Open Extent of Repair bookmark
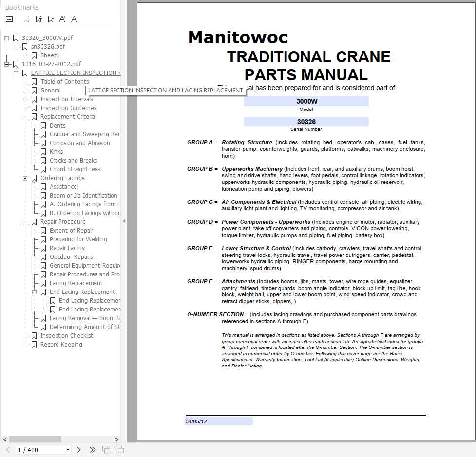 click(x=71, y=231)
